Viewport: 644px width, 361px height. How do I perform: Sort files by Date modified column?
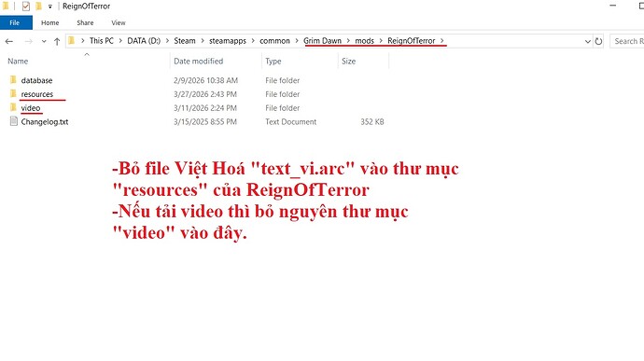pyautogui.click(x=198, y=62)
